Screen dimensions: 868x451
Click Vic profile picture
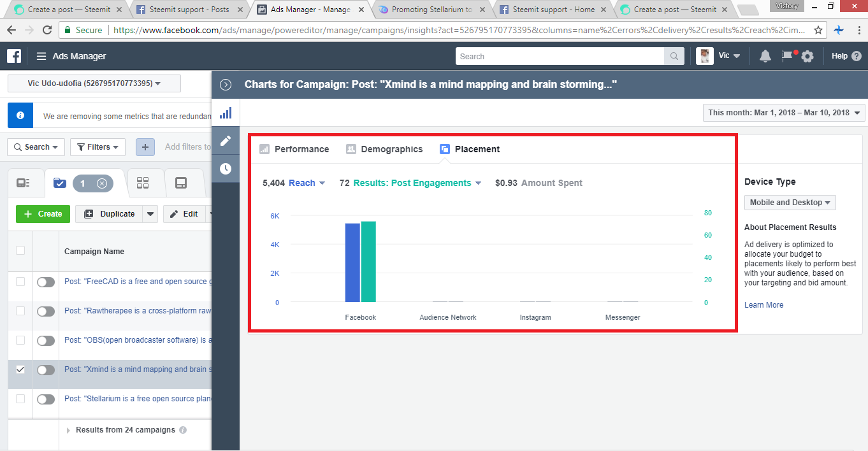click(x=704, y=56)
